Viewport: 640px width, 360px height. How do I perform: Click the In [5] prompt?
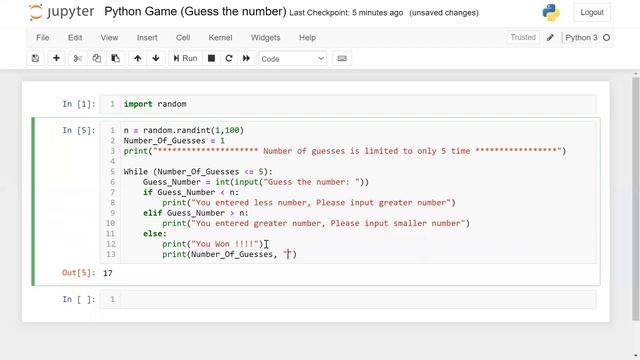coord(78,130)
